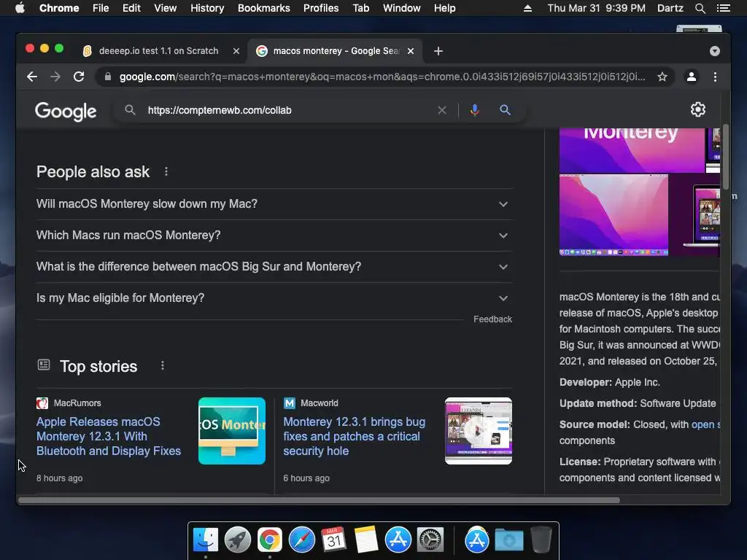Open the Trash in the Dock
Viewport: 747px width, 560px height.
click(541, 540)
